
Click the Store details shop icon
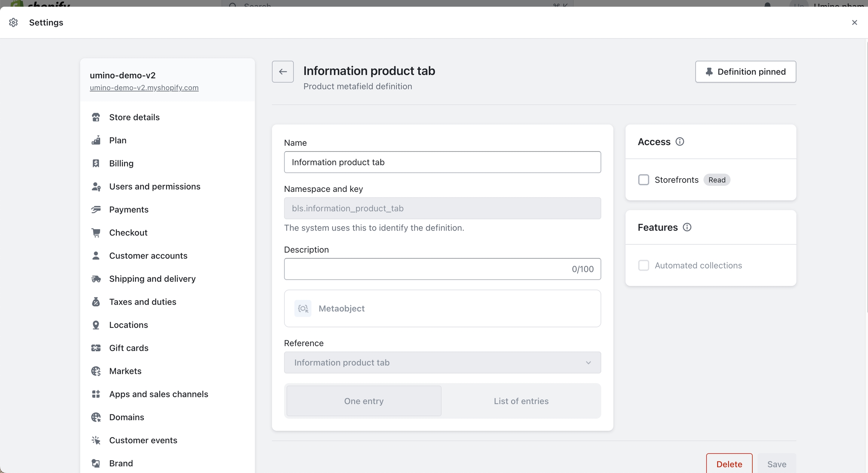pos(96,117)
